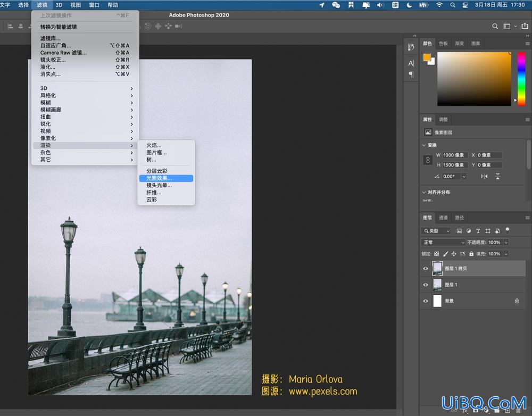This screenshot has height=416, width=532.
Task: Filter layers by smart object icon
Action: pyautogui.click(x=497, y=231)
